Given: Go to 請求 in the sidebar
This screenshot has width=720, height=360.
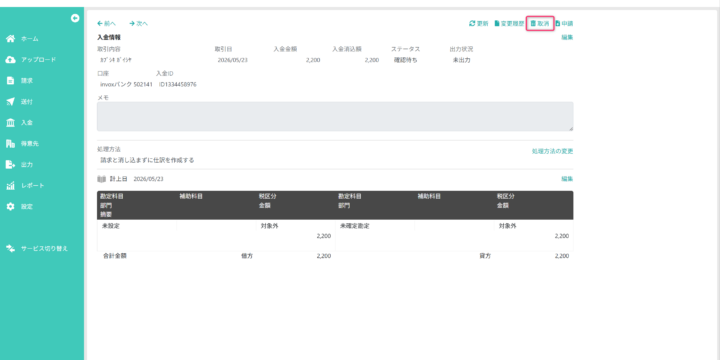Looking at the screenshot, I should pos(19,81).
